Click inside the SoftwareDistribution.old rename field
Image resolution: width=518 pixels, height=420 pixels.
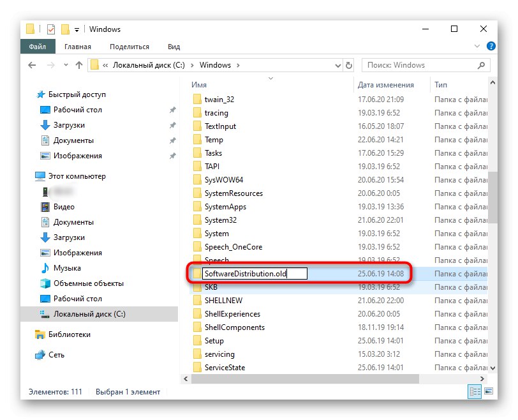point(254,273)
